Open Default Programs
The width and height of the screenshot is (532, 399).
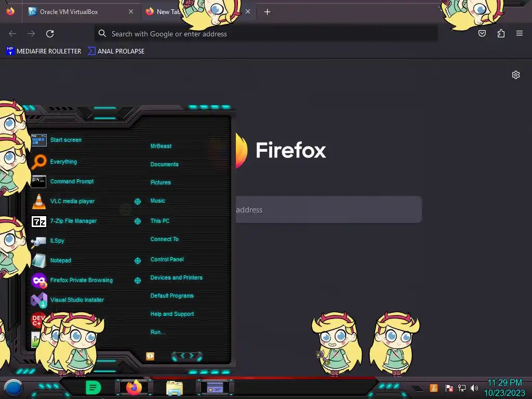point(172,296)
